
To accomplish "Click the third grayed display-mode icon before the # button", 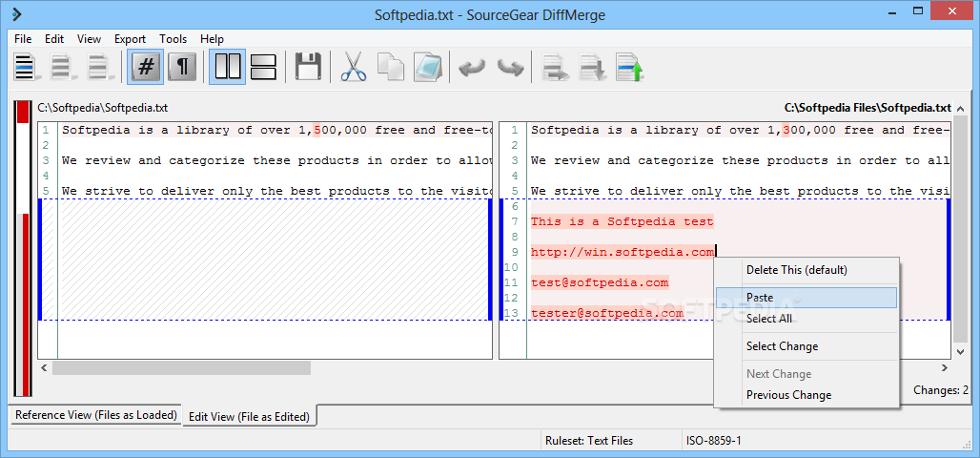I will click(x=99, y=67).
